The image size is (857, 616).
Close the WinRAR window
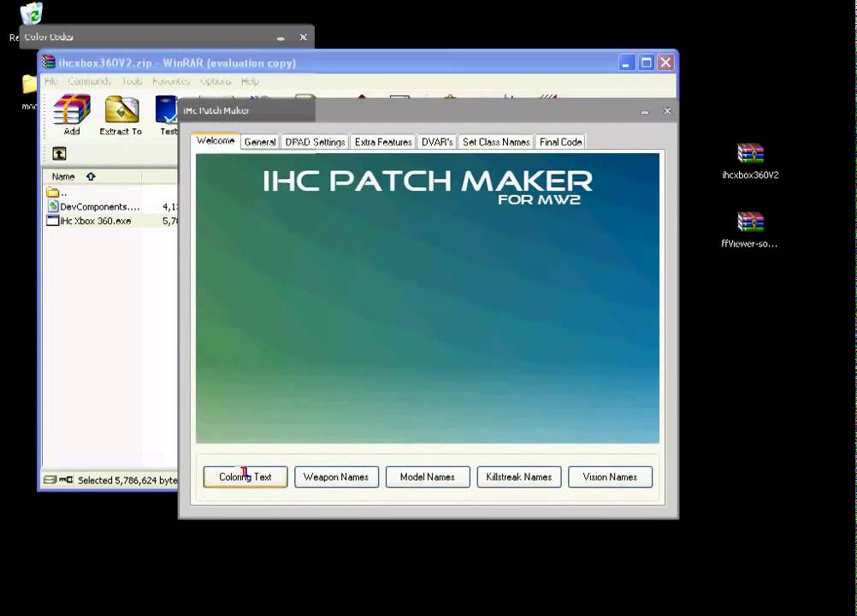pos(665,62)
